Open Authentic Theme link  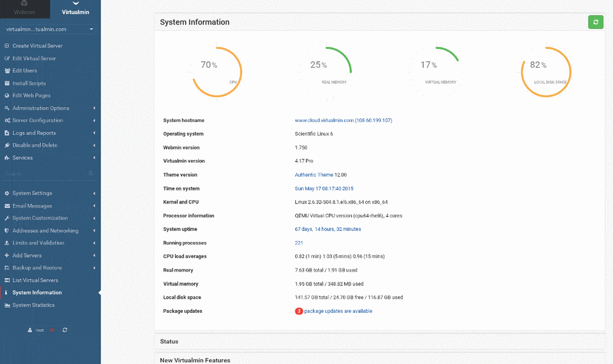pyautogui.click(x=314, y=175)
